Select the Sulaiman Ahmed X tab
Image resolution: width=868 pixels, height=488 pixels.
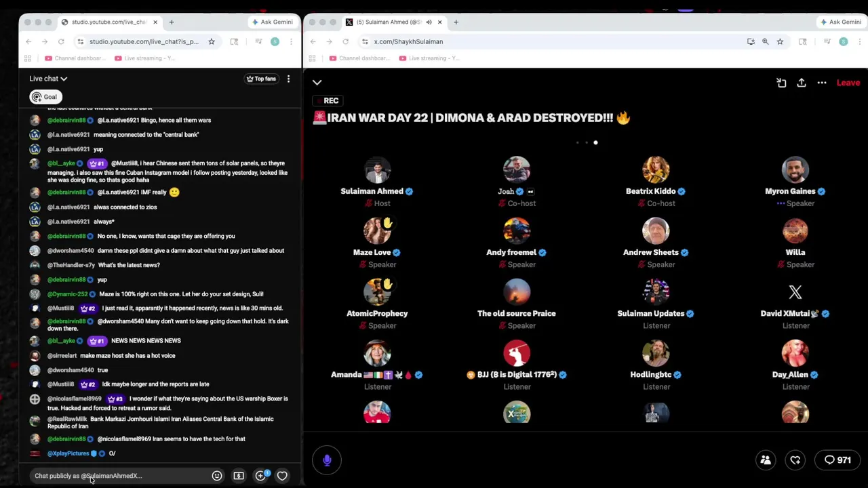[x=393, y=22]
